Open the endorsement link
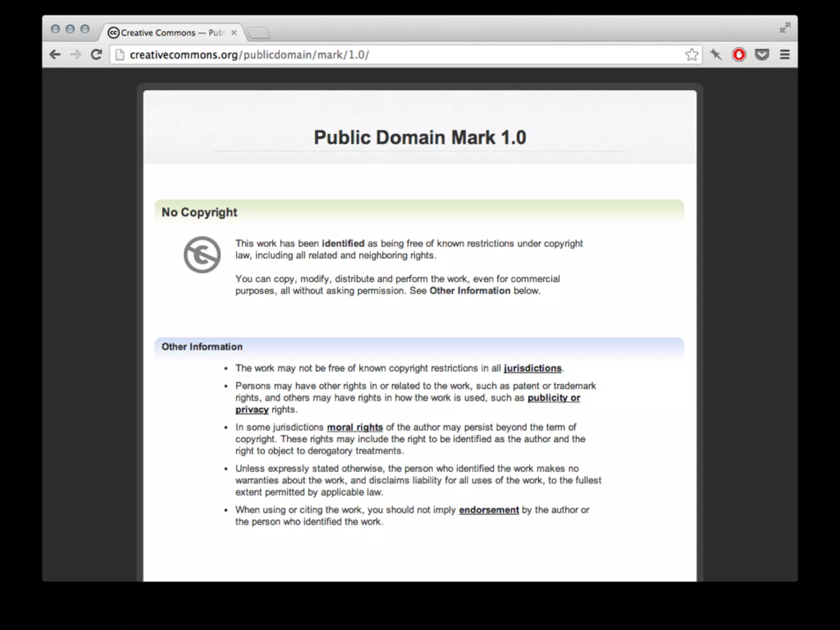Screen dimensions: 840x630 pos(488,510)
